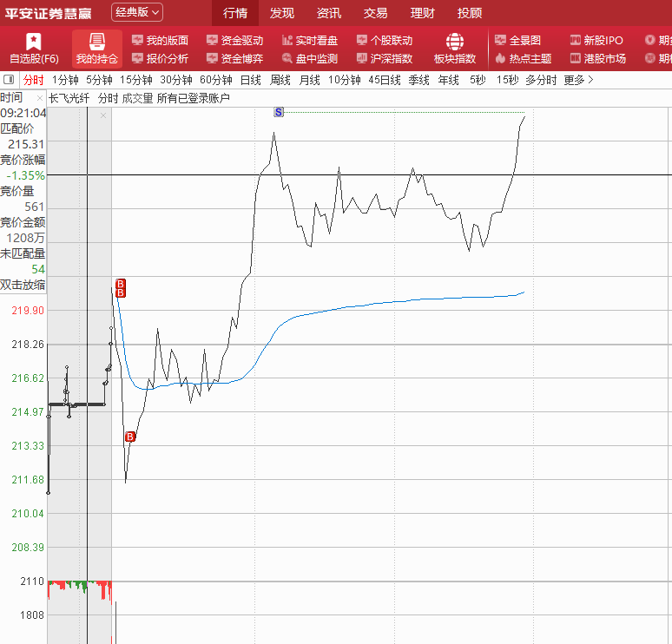This screenshot has height=644, width=672.
Task: Select 季线 quarterly chart
Action: (x=418, y=80)
